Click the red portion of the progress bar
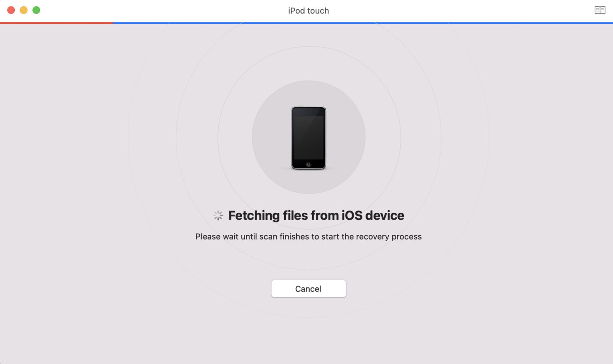The image size is (613, 364). point(56,23)
